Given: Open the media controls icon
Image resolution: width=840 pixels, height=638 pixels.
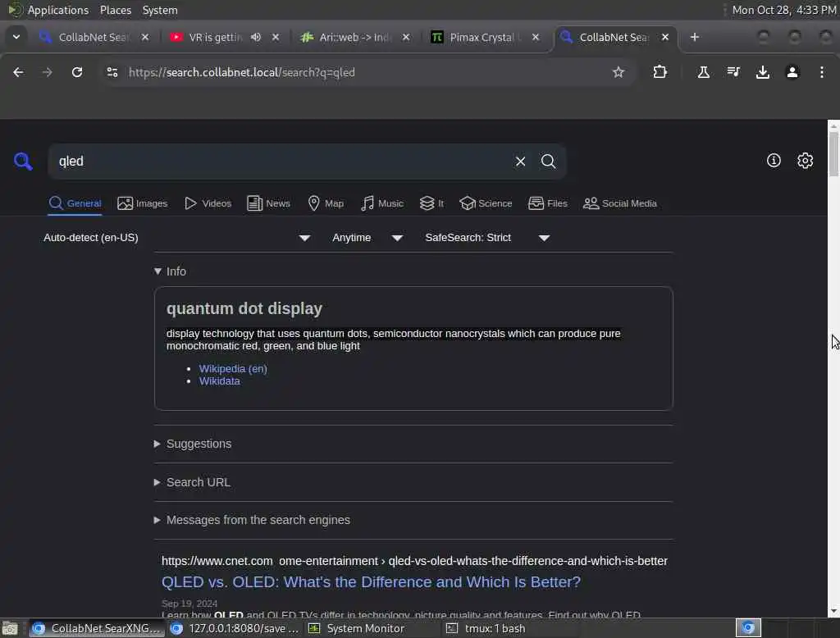Looking at the screenshot, I should click(x=733, y=72).
